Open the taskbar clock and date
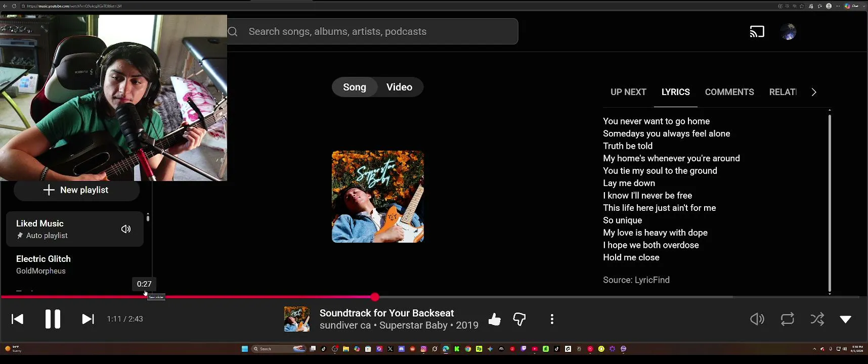This screenshot has width=868, height=364. [x=858, y=349]
